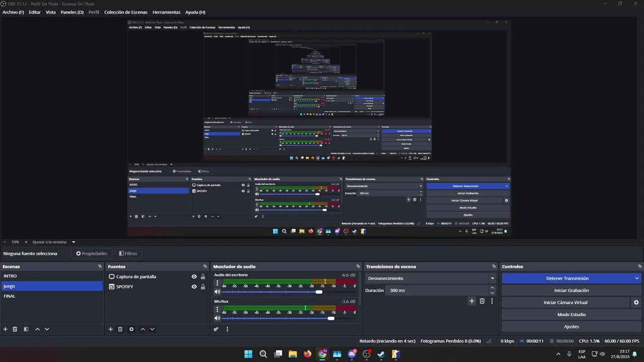Decrease Duración value with down arrow
The height and width of the screenshot is (362, 644).
click(x=492, y=293)
